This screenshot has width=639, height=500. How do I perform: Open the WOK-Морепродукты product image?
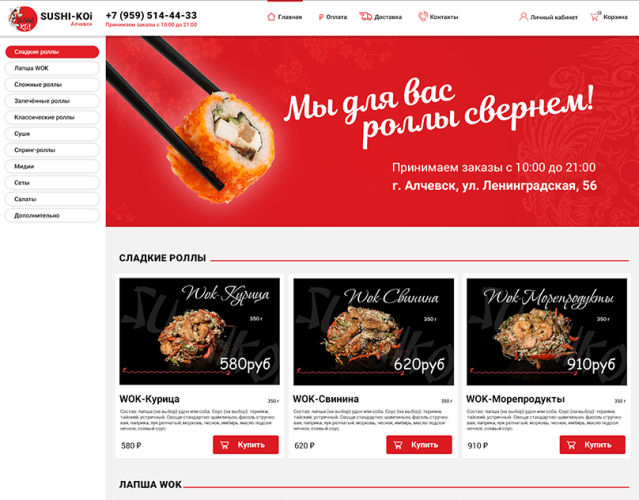[x=546, y=331]
